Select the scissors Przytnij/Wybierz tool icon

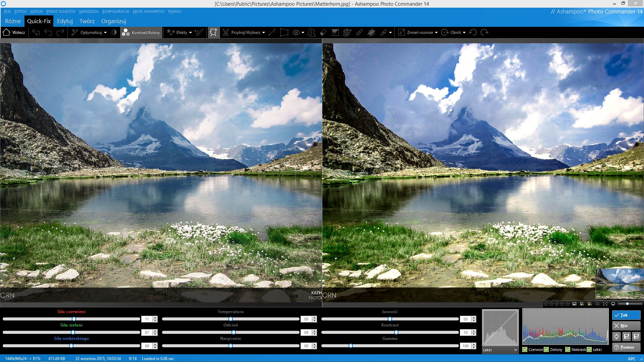tap(226, 33)
